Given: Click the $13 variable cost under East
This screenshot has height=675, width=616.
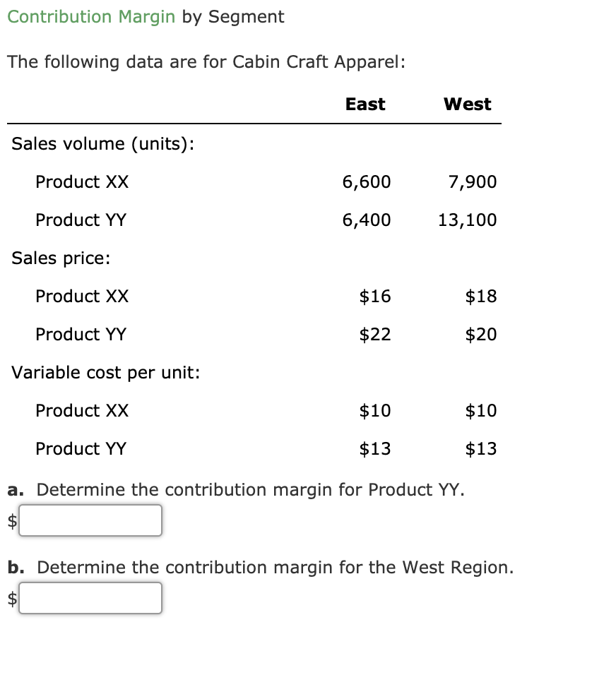Looking at the screenshot, I should [376, 448].
